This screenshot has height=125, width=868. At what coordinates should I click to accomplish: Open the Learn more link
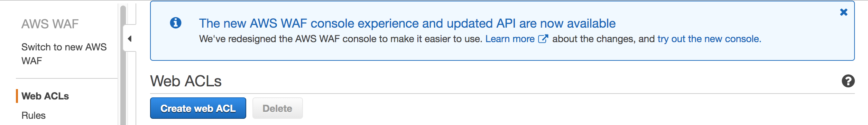tap(510, 39)
